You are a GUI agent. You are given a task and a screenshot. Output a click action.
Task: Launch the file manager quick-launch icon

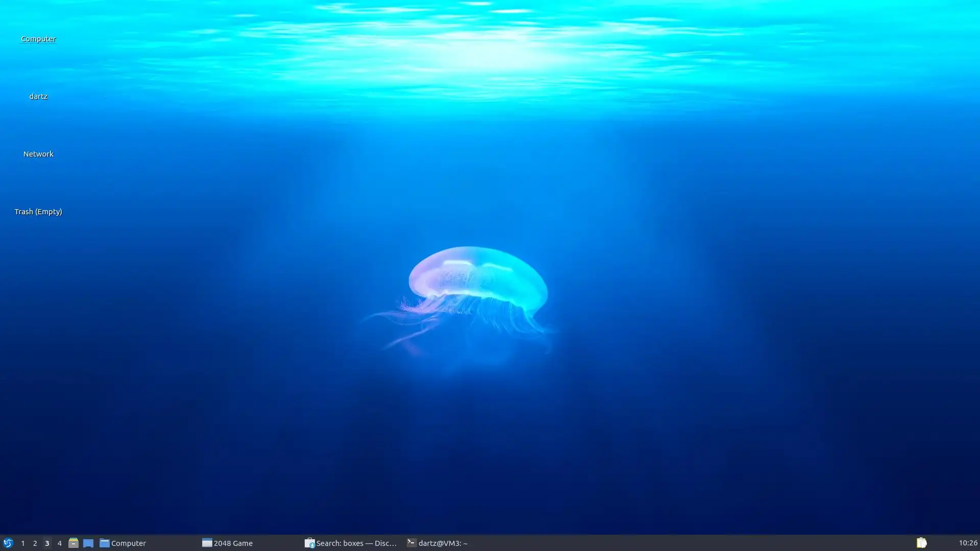(73, 543)
